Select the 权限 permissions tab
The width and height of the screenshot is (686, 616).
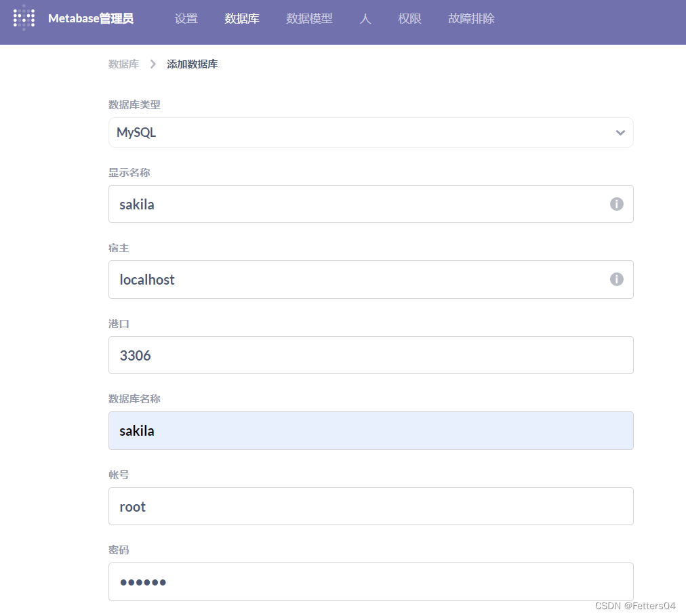(x=409, y=18)
